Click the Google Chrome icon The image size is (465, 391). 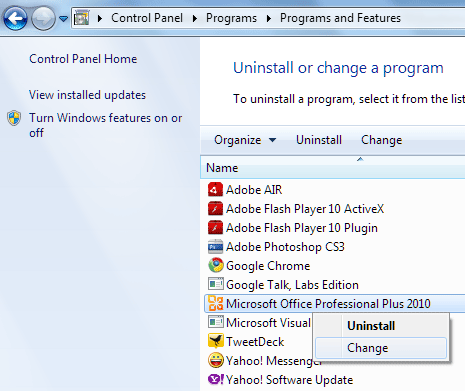[x=215, y=266]
